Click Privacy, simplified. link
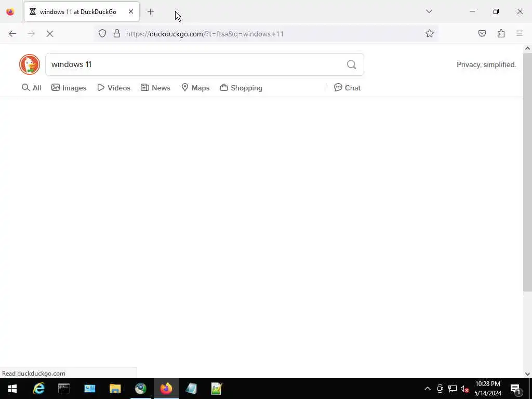Image resolution: width=532 pixels, height=399 pixels. pos(486,64)
